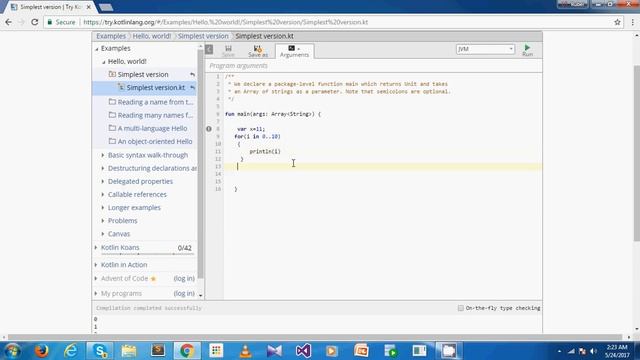Open purple Visual Studio from the taskbar

click(303, 351)
